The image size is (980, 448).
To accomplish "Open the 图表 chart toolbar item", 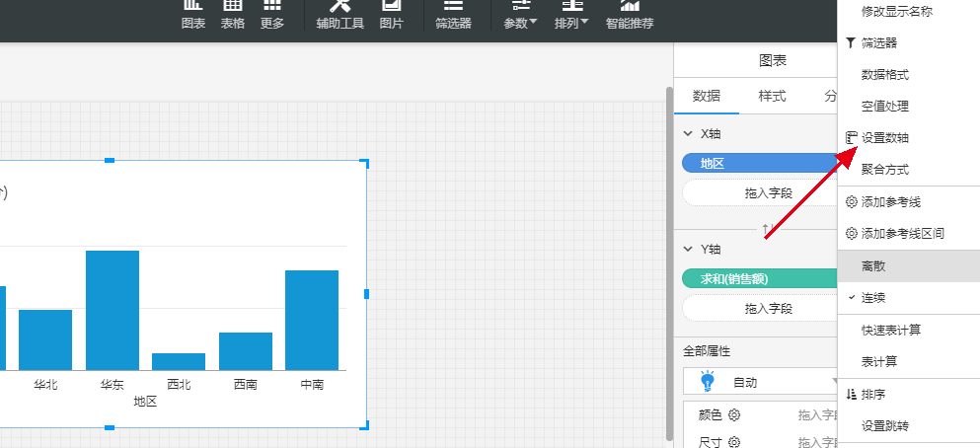I will click(x=193, y=16).
